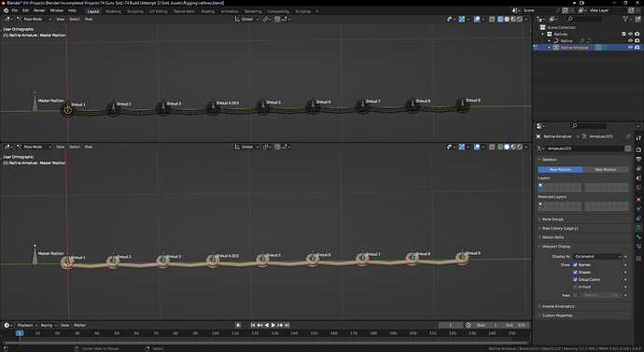Open the Display As Octahedral dropdown
Screen dimensions: 644x352
(597, 257)
